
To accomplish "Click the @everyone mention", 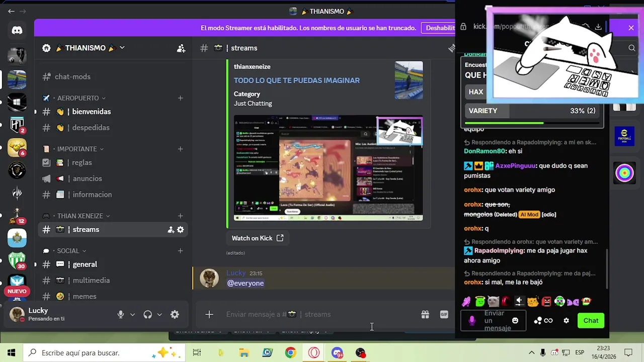I will tap(246, 283).
